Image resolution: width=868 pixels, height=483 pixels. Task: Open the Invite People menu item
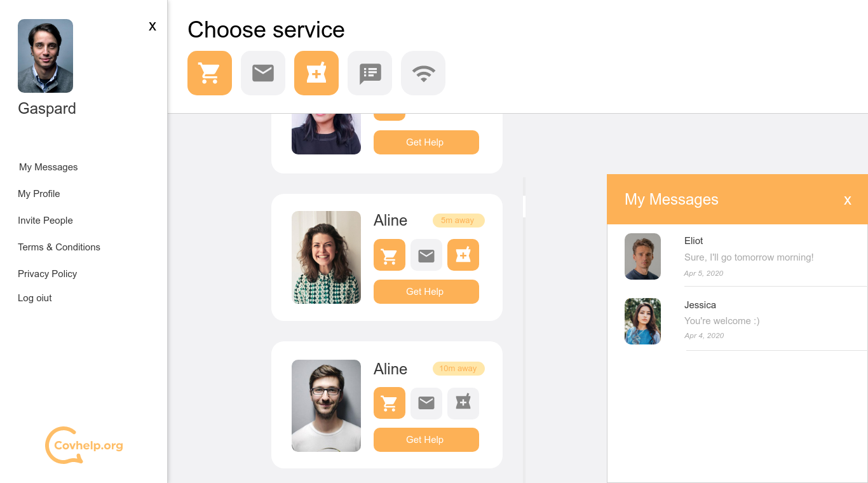click(45, 221)
